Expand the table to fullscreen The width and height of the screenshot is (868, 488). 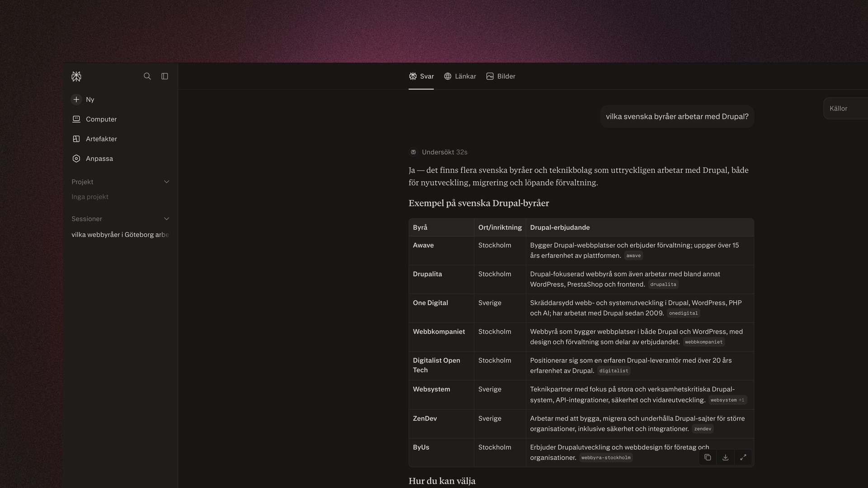(x=743, y=457)
